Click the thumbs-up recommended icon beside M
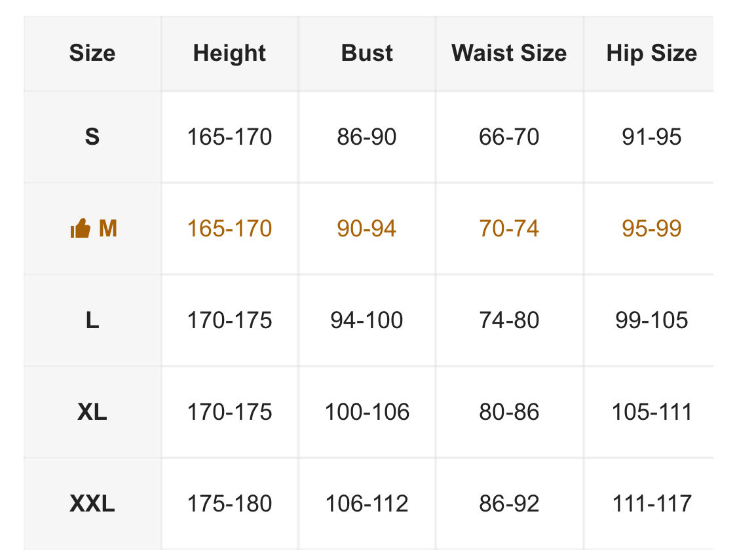 point(80,229)
